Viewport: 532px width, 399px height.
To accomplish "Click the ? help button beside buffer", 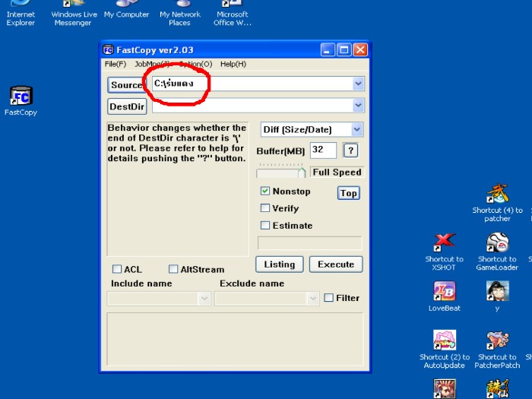I will pos(351,150).
